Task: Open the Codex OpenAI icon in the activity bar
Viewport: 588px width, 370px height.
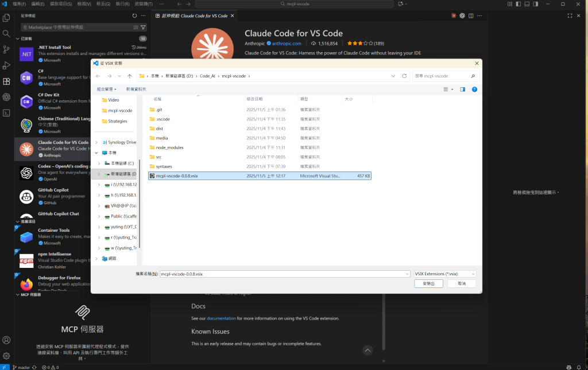Action: 6,97
